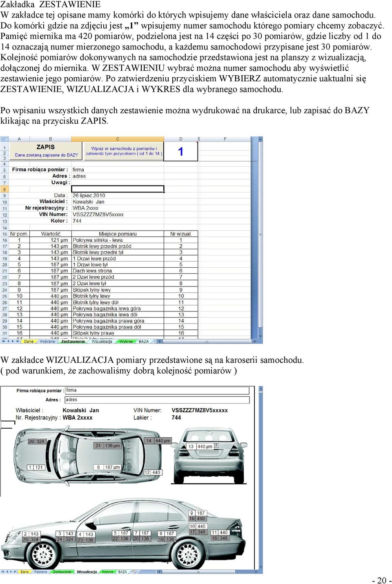This screenshot has height=584, width=392.
Task: Select Wizualizacja tab in lower spreadsheet
Action: click(87, 572)
